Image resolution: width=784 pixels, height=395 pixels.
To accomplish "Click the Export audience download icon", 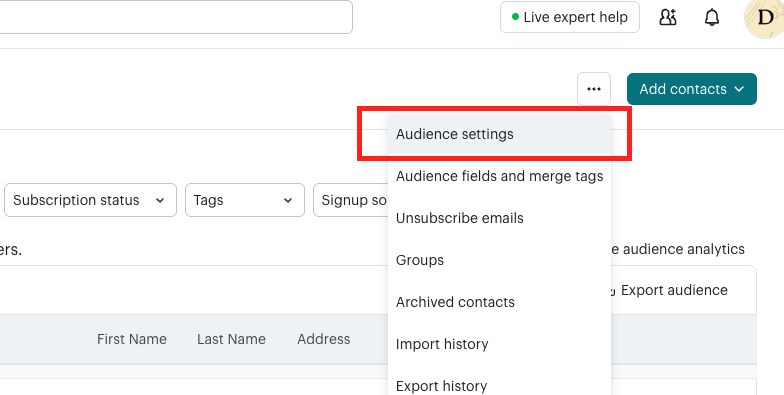I will pos(612,291).
